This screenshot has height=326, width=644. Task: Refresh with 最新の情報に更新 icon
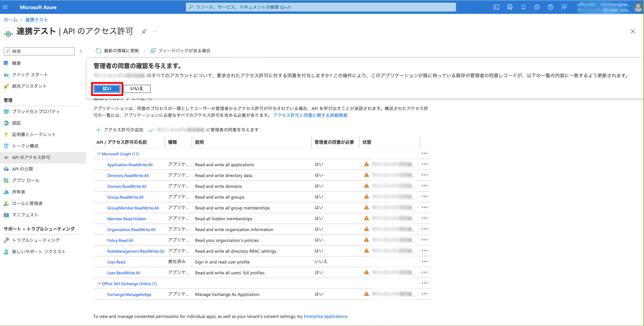coord(98,51)
